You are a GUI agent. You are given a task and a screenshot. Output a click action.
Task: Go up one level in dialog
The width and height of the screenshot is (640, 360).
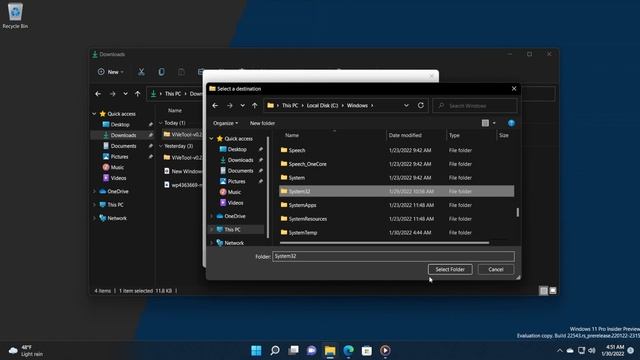pyautogui.click(x=255, y=106)
